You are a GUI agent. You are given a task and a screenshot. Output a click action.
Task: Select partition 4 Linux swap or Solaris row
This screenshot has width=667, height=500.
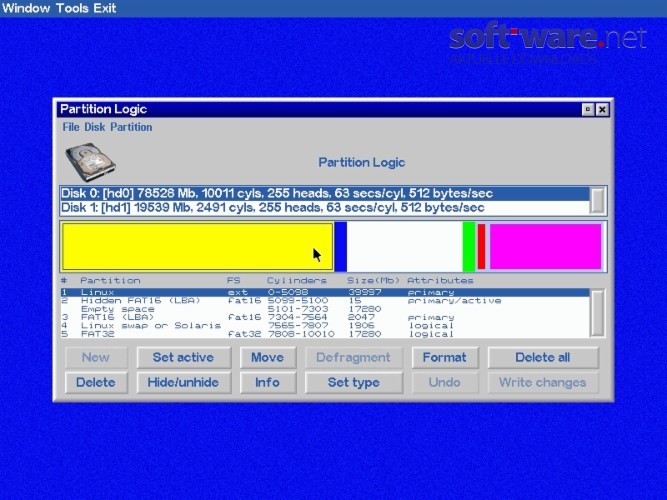[x=325, y=326]
